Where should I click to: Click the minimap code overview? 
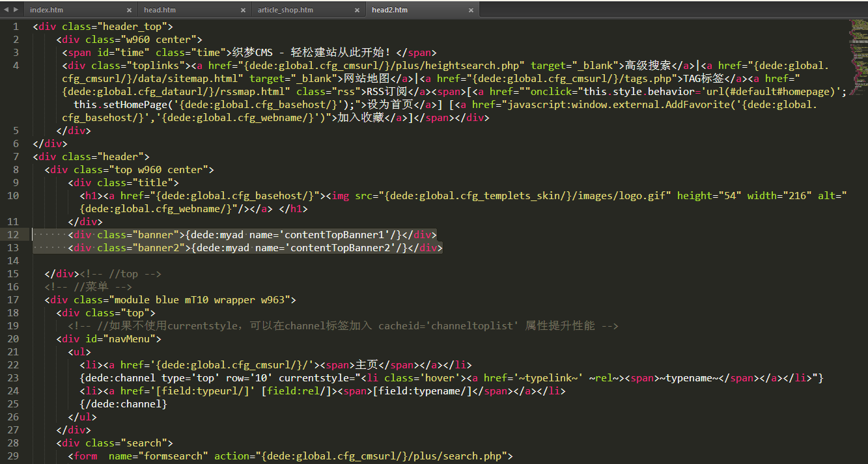[x=858, y=59]
